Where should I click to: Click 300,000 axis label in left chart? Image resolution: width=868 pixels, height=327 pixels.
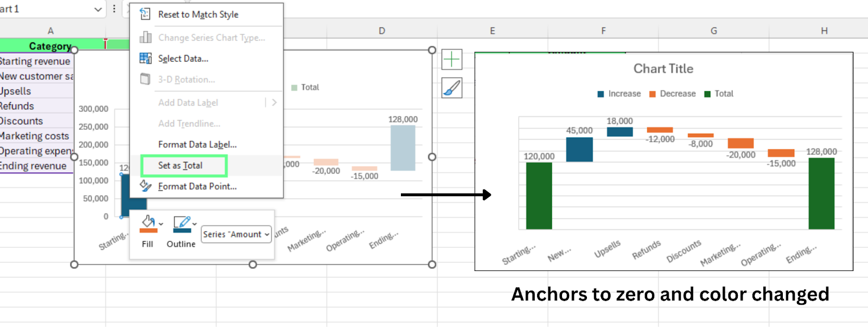pos(93,109)
